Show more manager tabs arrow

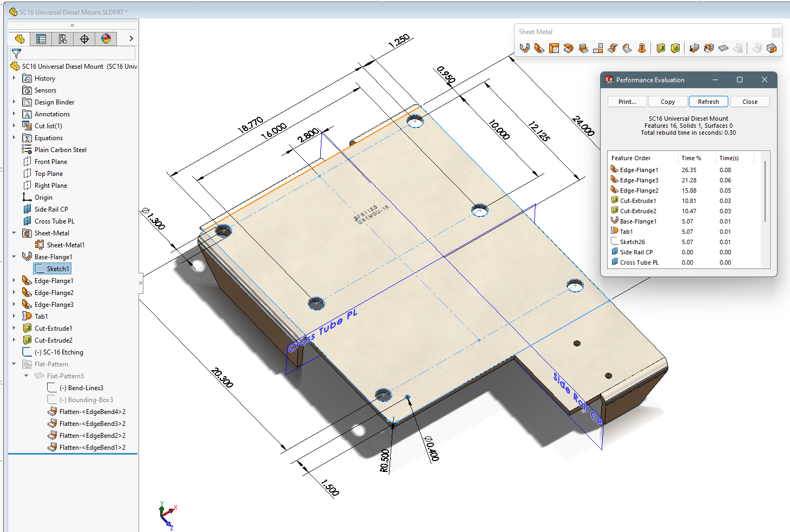click(131, 38)
